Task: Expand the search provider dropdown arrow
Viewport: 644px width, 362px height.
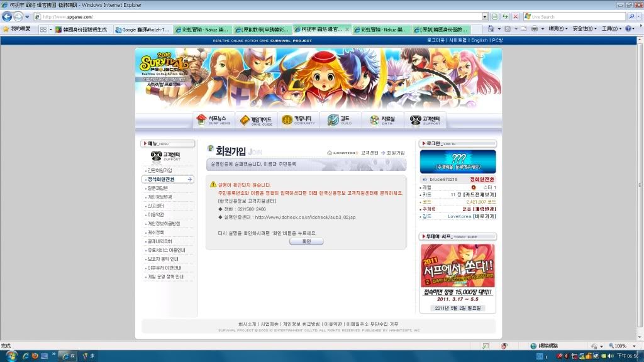Action: point(639,17)
